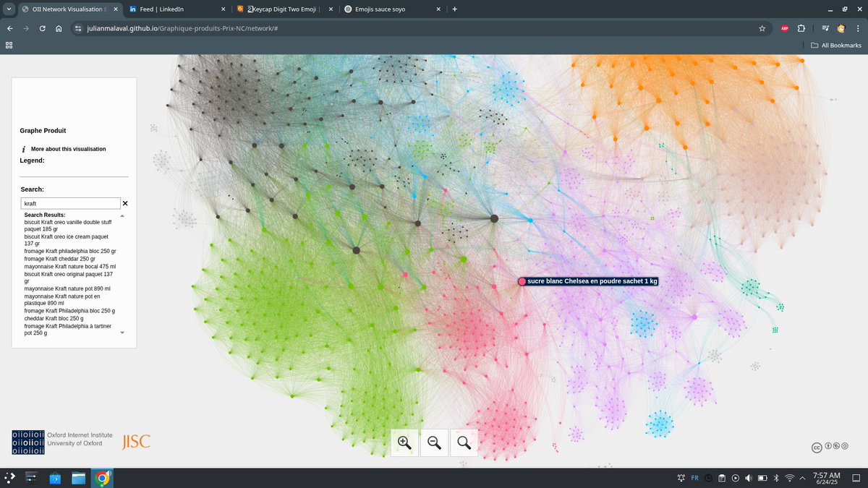Select result biscuit Kraft oreo ice cream paquet
Viewport: 868px width, 488px height.
click(66, 240)
